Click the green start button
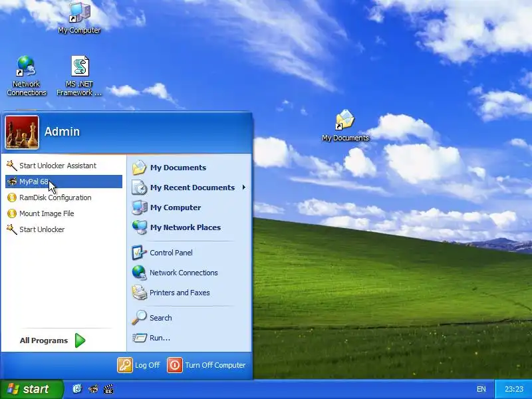The height and width of the screenshot is (399, 532). (x=31, y=389)
